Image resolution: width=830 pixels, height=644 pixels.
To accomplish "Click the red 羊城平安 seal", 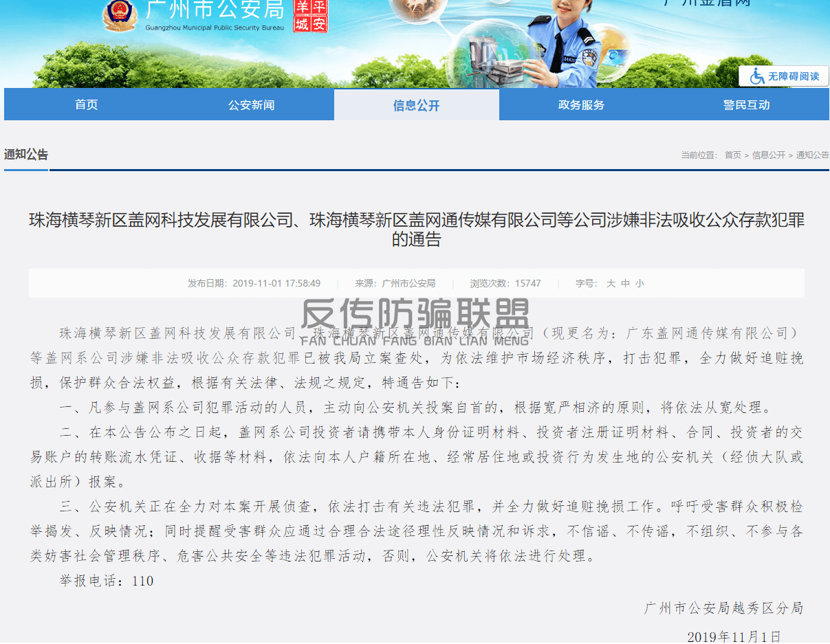I will [310, 16].
